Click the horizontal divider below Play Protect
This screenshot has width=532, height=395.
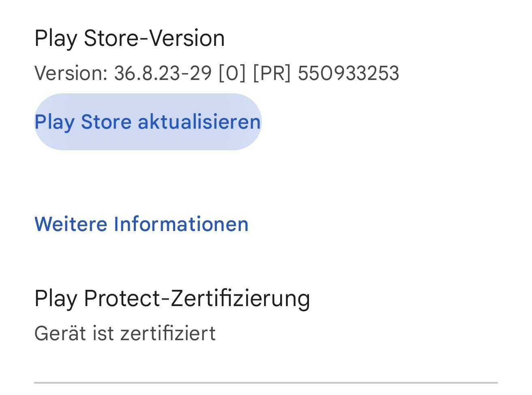tap(266, 382)
